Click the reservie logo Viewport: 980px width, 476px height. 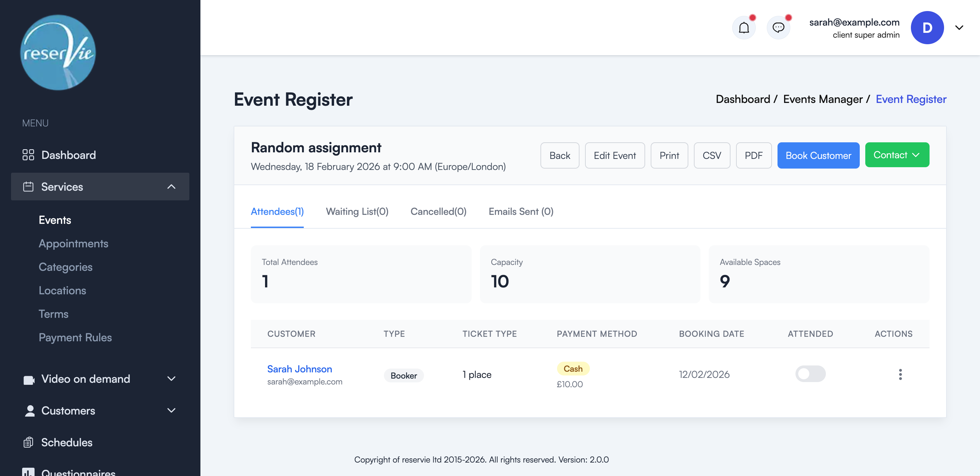[x=57, y=53]
